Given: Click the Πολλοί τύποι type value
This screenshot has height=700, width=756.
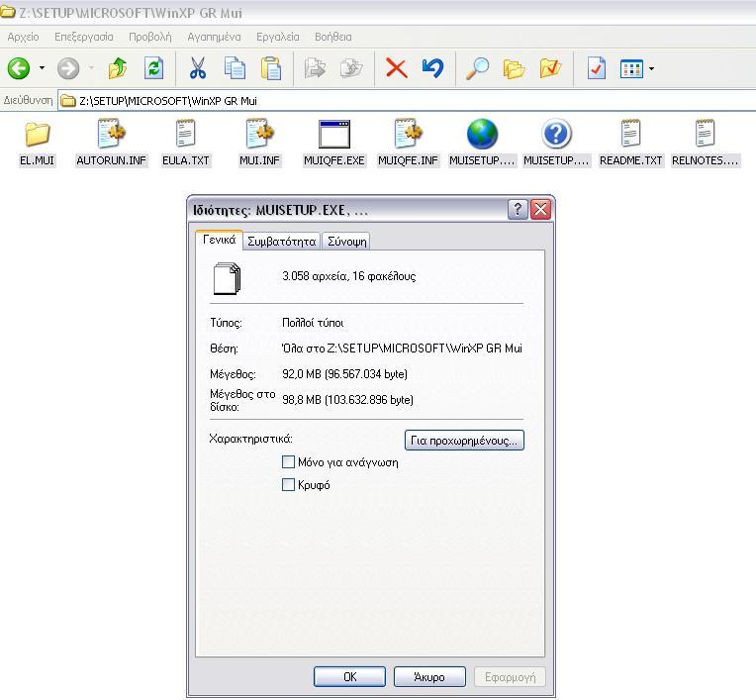Looking at the screenshot, I should tap(313, 322).
